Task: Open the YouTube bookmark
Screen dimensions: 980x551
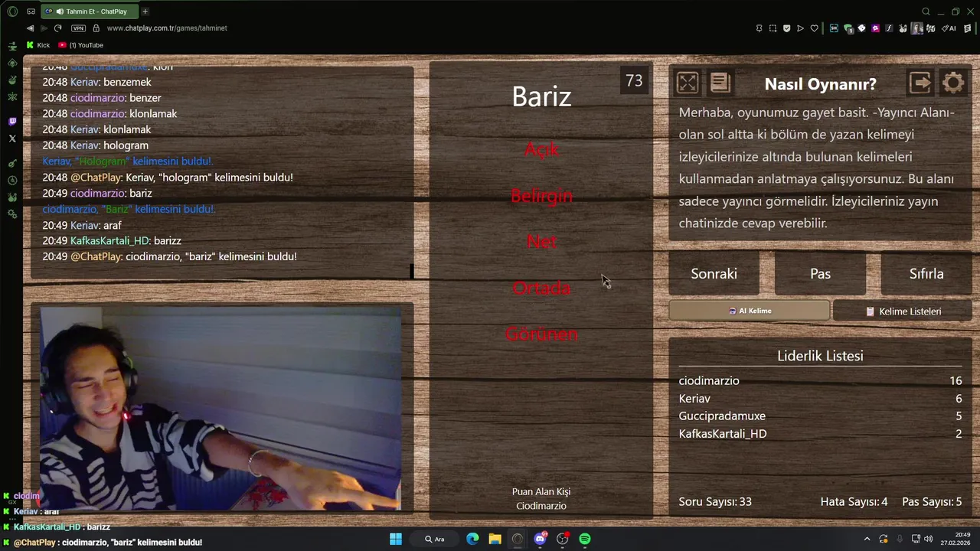Action: [80, 45]
